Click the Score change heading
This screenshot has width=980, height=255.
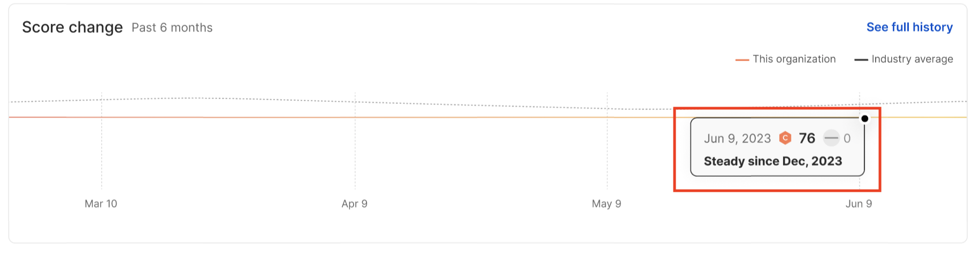click(72, 27)
